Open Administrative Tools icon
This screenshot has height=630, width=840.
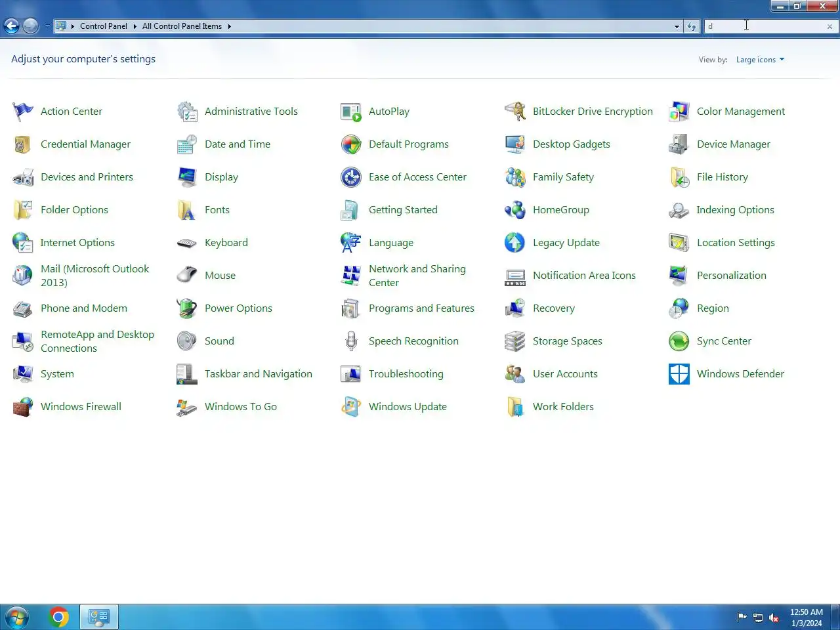click(x=187, y=112)
